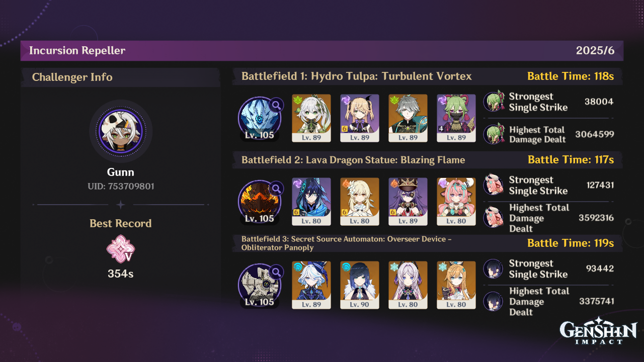Viewport: 644px width, 362px height.
Task: Click the Secret Source Automaton boss icon
Action: pyautogui.click(x=260, y=285)
